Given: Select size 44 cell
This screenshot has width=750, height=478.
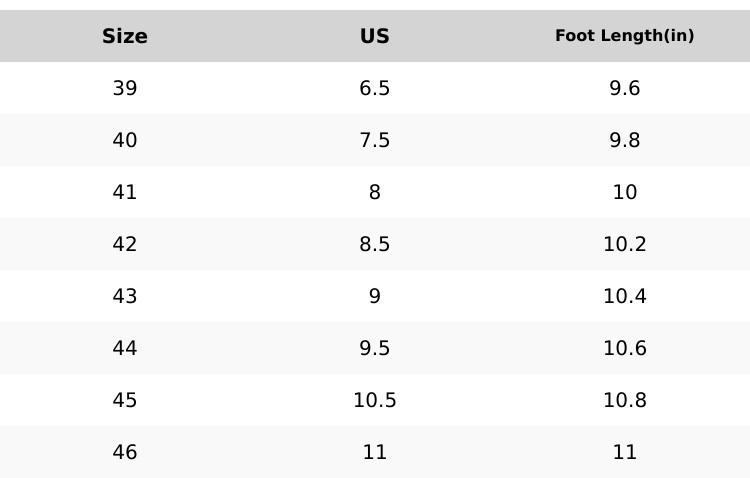Looking at the screenshot, I should [x=125, y=348].
